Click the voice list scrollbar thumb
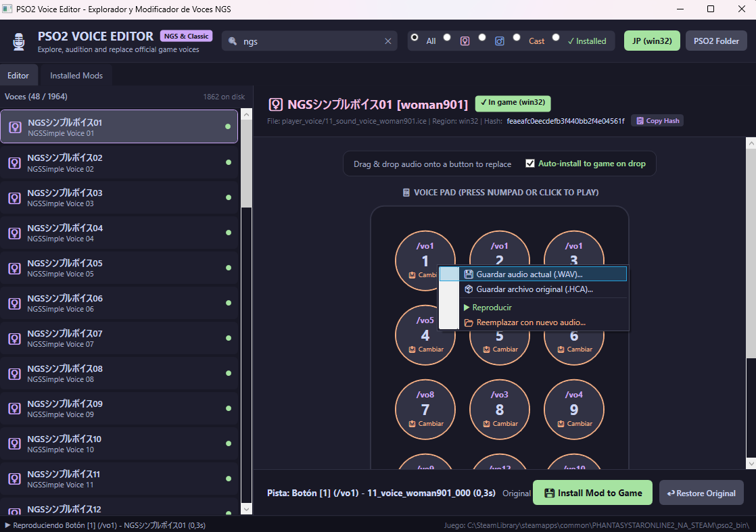 [x=246, y=164]
